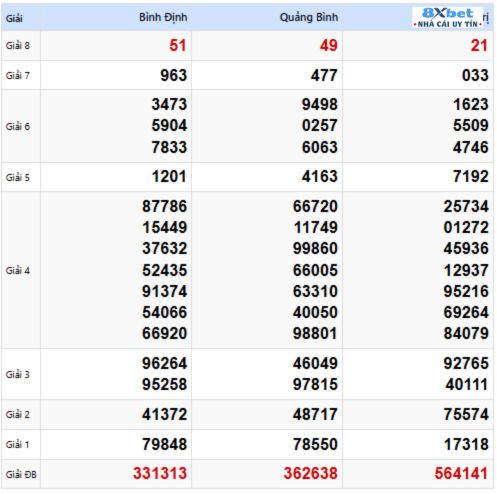Open the Quảng Bình column header
The height and width of the screenshot is (494, 497).
(x=309, y=17)
